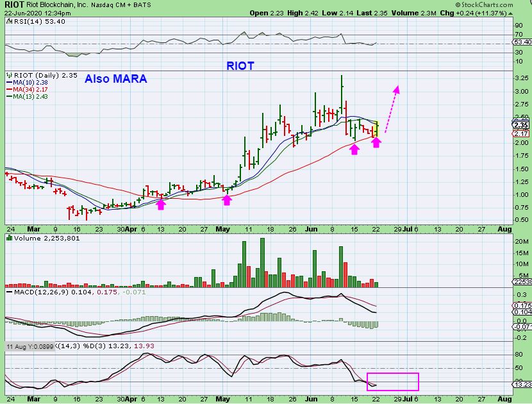
Task: Click the 10M volume axis label
Action: (522, 264)
